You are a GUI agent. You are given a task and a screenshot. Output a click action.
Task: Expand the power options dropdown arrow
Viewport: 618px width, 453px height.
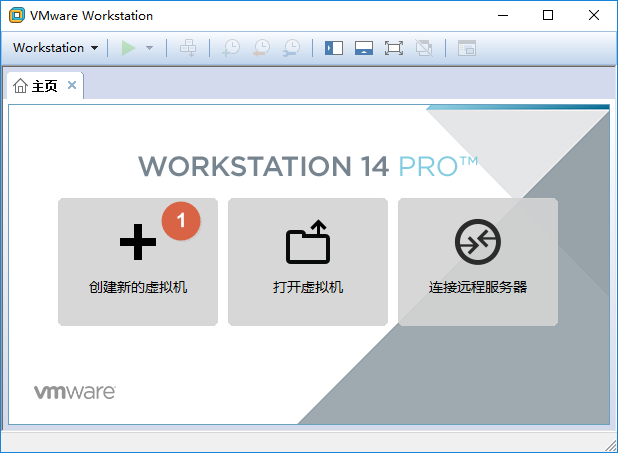click(x=149, y=48)
